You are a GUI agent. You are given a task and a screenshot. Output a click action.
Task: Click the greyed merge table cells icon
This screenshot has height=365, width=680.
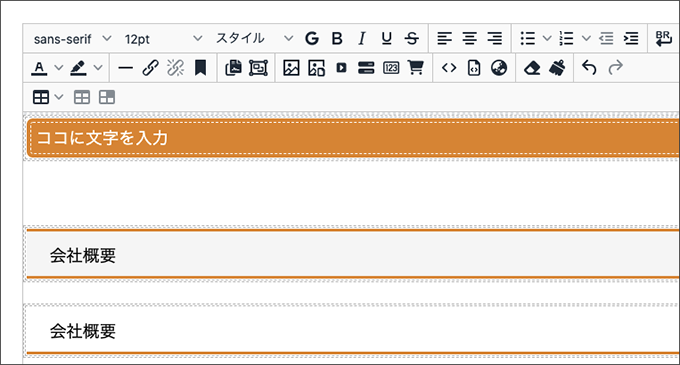[x=107, y=97]
